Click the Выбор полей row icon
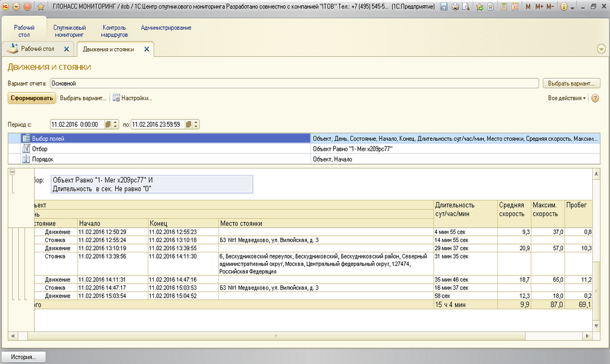Viewport: 610px width, 364px height. (x=26, y=138)
